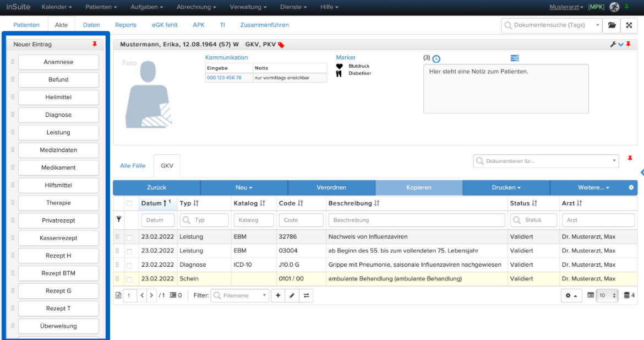Image resolution: width=644 pixels, height=340 pixels.
Task: Click the gear icon in blue action bar
Action: tap(631, 187)
